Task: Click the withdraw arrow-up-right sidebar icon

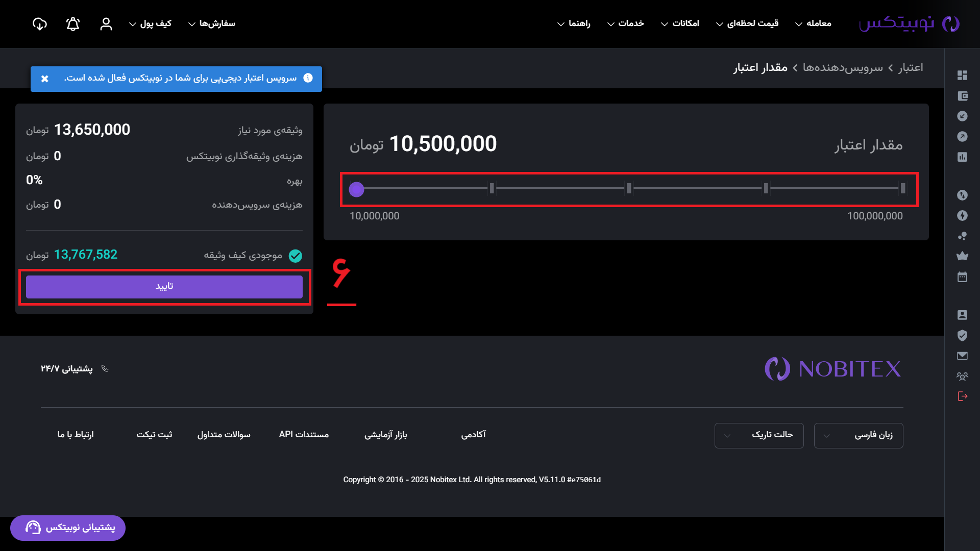Action: pos(962,137)
